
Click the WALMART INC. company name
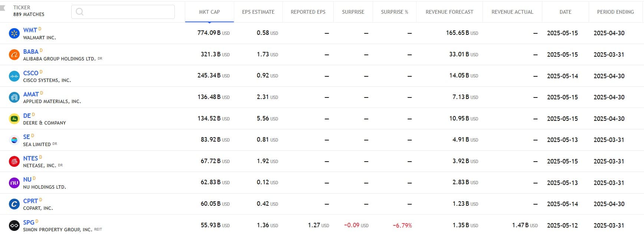click(x=39, y=38)
